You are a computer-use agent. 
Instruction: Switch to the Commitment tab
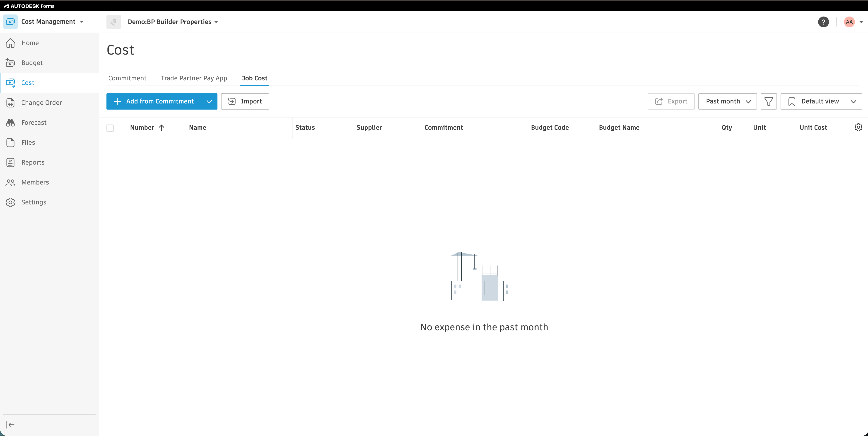(x=127, y=78)
